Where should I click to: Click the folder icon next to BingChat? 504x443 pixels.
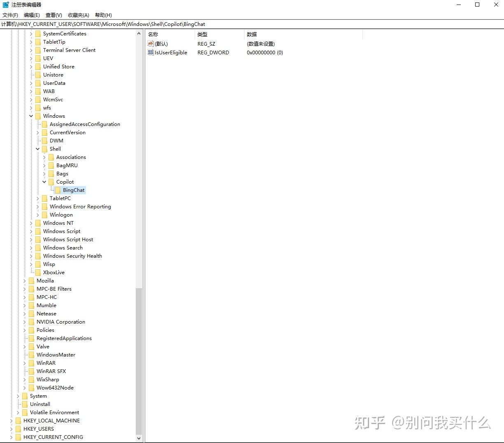pyautogui.click(x=58, y=190)
